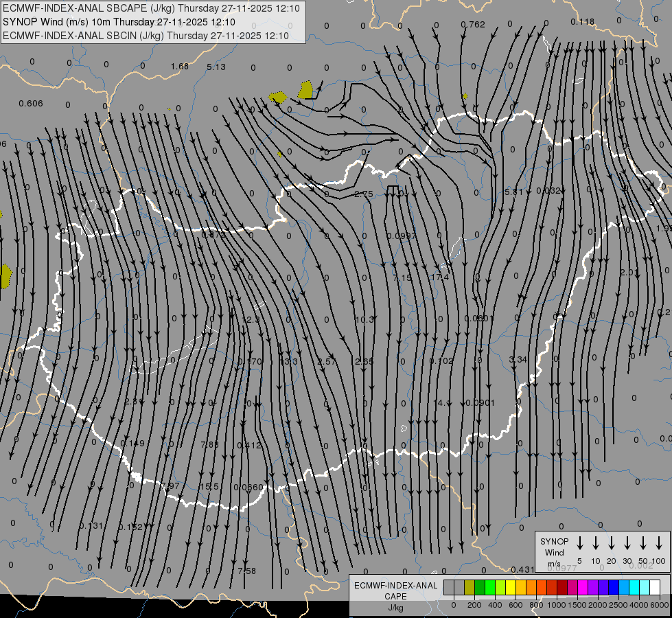The height and width of the screenshot is (618, 672).
Task: Click the 12.3 value on map
Action: tap(251, 320)
